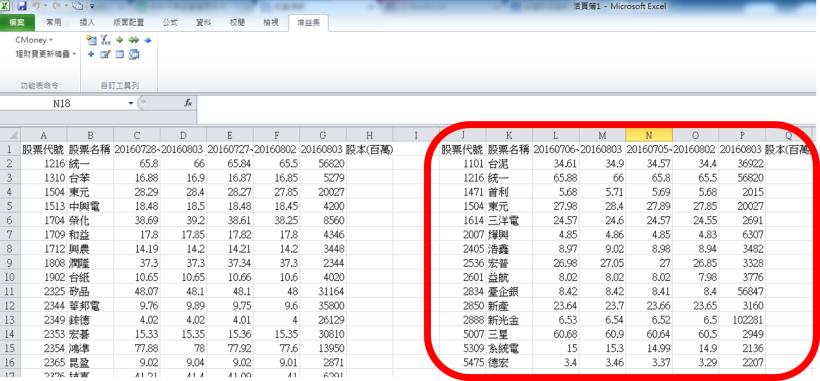Open the 理財寶更新 dropdown menu
820x381 pixels.
(x=46, y=54)
